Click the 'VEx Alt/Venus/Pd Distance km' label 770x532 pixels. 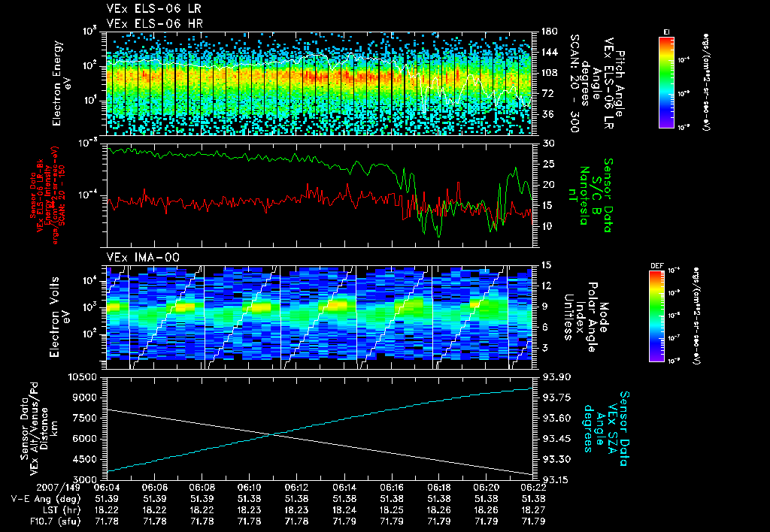[x=44, y=428]
